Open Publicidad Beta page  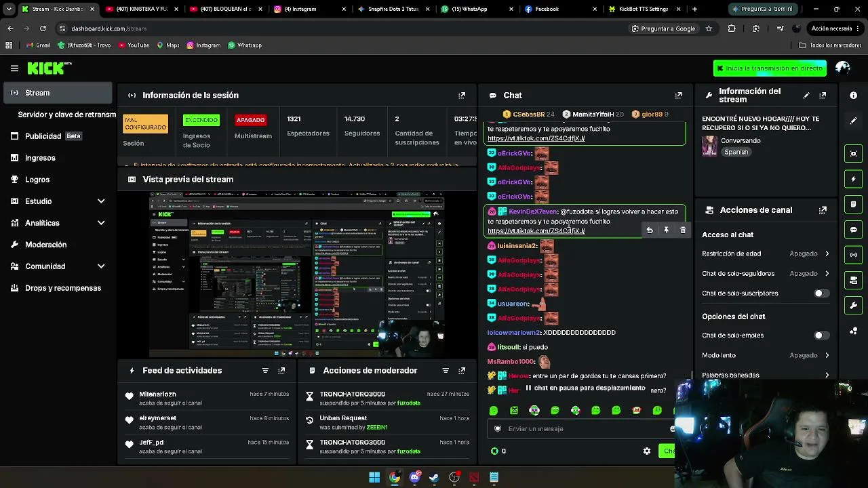pyautogui.click(x=58, y=136)
